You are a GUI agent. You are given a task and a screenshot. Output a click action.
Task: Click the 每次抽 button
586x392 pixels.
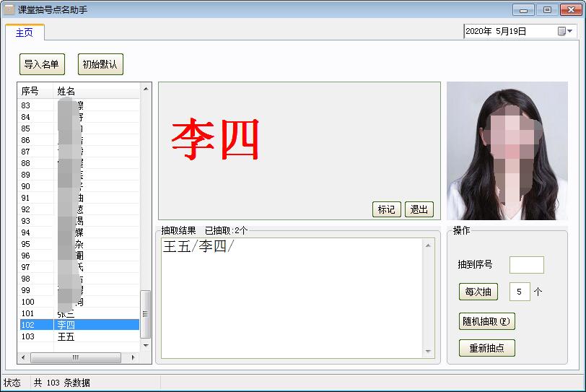click(478, 292)
